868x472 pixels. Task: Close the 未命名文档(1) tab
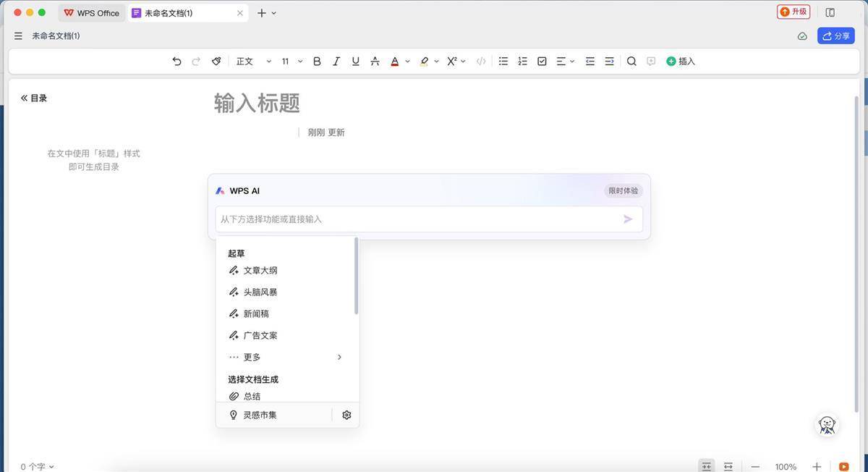coord(239,13)
